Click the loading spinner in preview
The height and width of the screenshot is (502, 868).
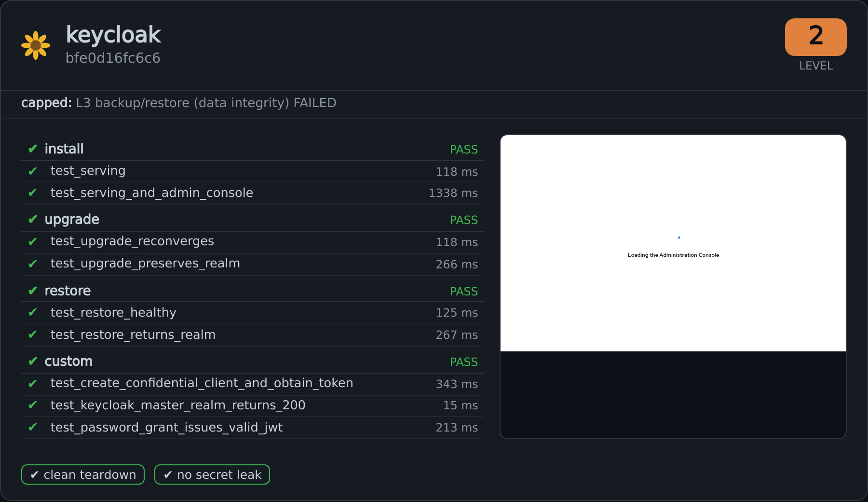679,237
